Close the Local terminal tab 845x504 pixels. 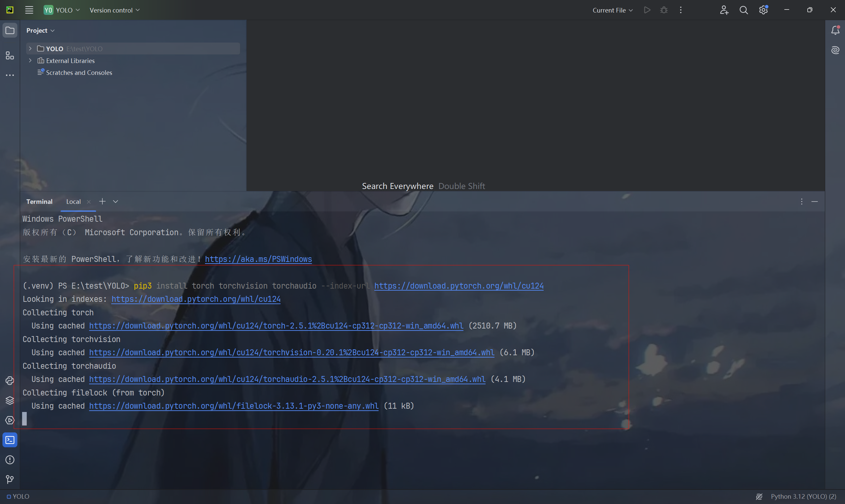pos(89,202)
